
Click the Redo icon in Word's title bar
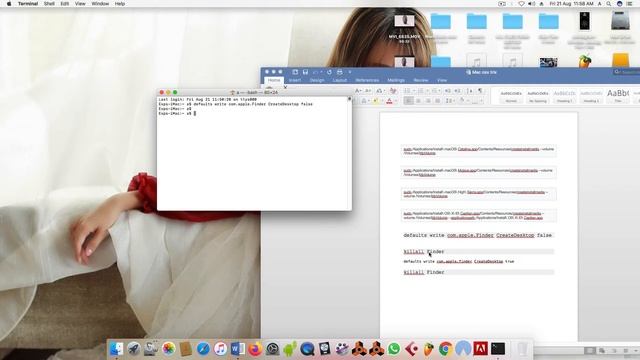pos(329,72)
